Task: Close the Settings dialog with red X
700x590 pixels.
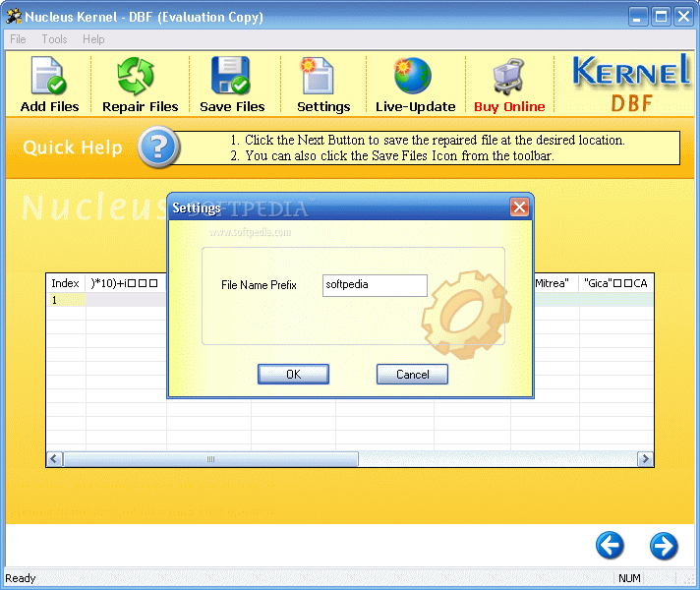Action: (520, 207)
